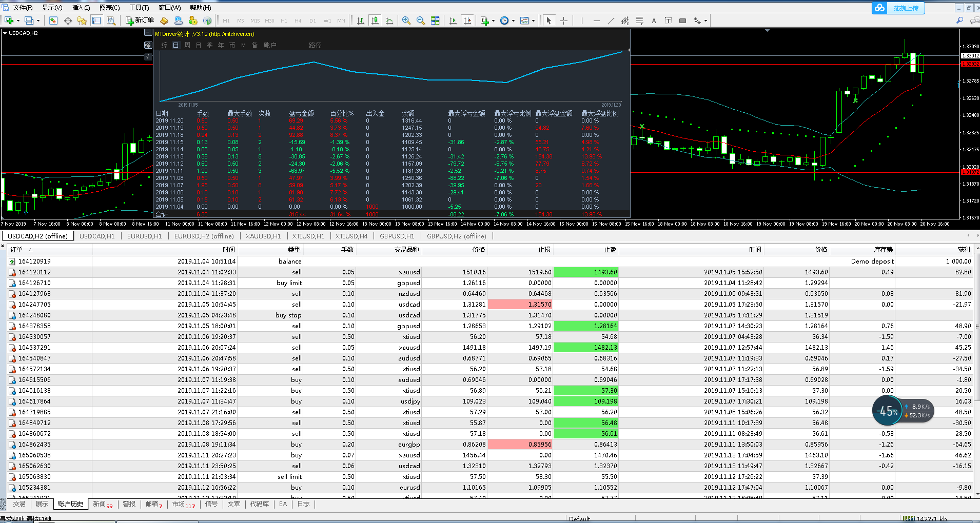Click the Indicators list add icon

click(x=485, y=21)
